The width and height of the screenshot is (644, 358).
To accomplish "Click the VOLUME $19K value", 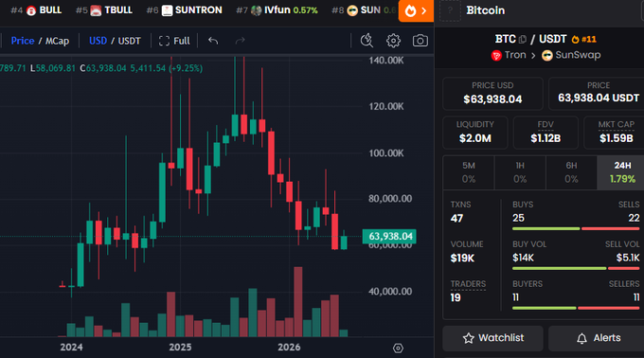I will pyautogui.click(x=462, y=259).
